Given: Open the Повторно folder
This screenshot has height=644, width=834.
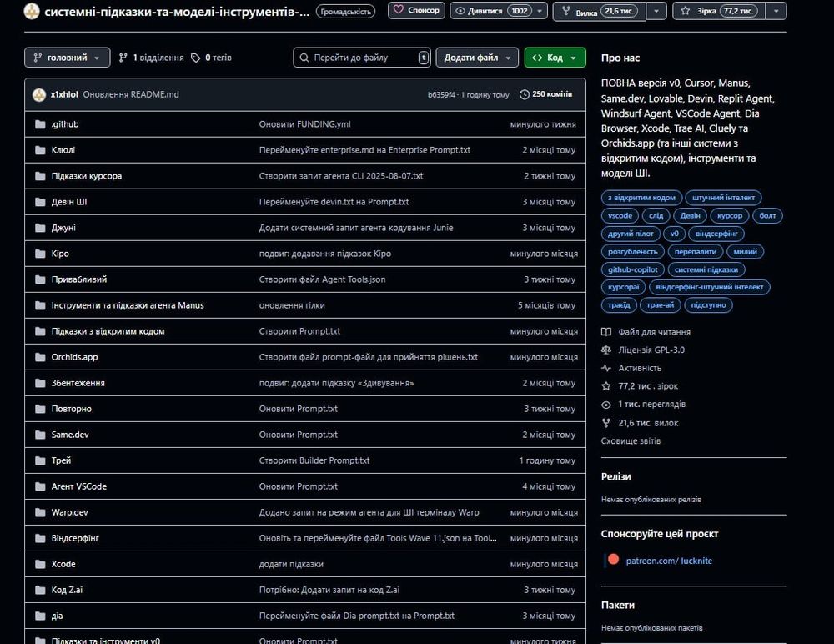Looking at the screenshot, I should (71, 409).
